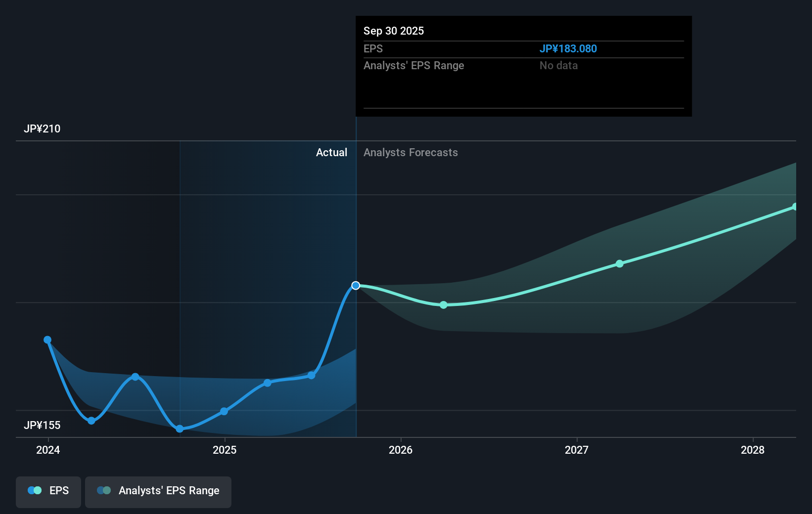Select the 2027 forecast data point
The image size is (812, 514).
pos(620,264)
